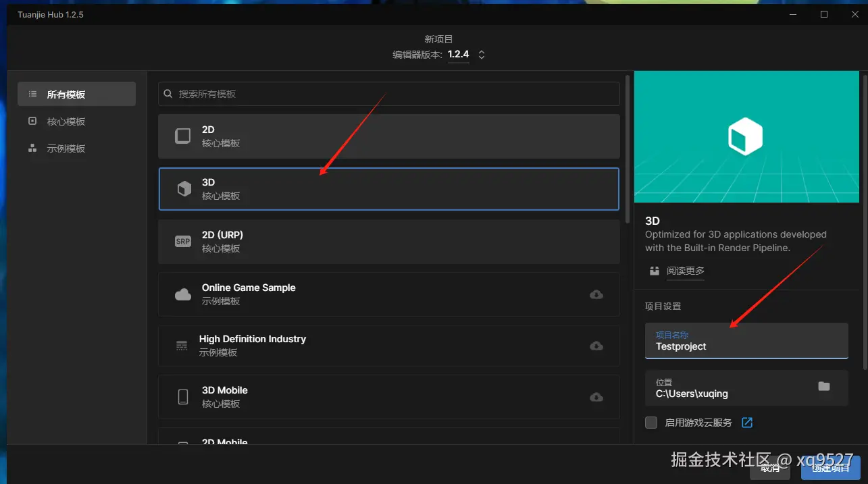Download the High Definition Industry template
Image resolution: width=868 pixels, height=484 pixels.
point(596,346)
